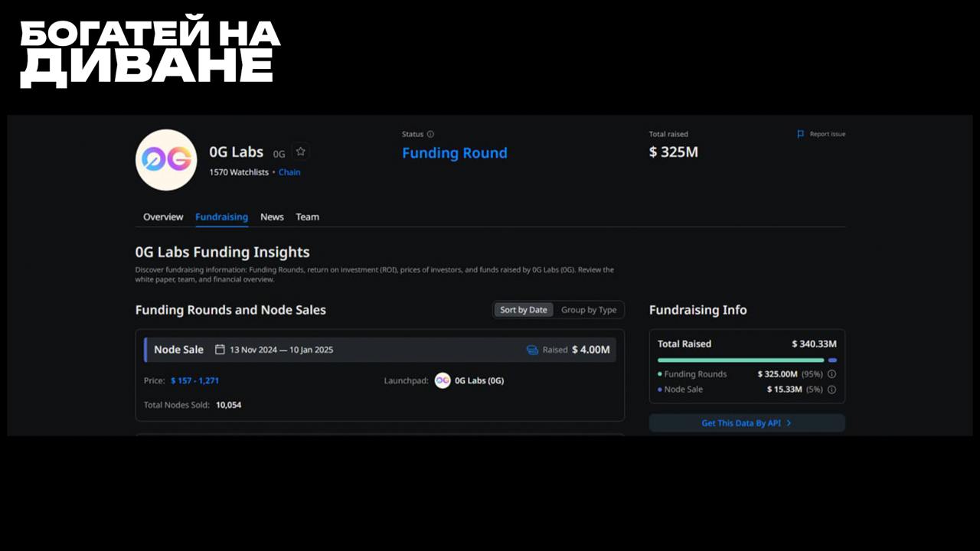Select Sort by Date option

[x=524, y=310]
